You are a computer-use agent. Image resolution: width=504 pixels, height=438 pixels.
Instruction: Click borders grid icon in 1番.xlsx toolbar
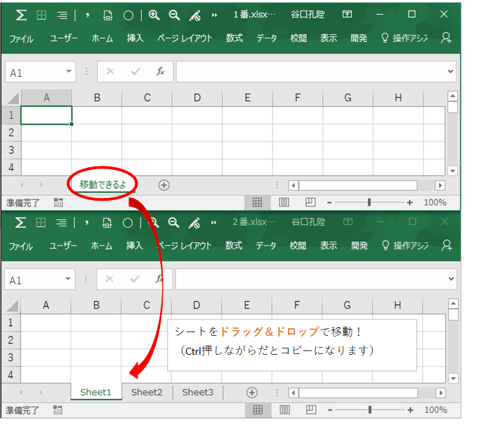point(41,15)
